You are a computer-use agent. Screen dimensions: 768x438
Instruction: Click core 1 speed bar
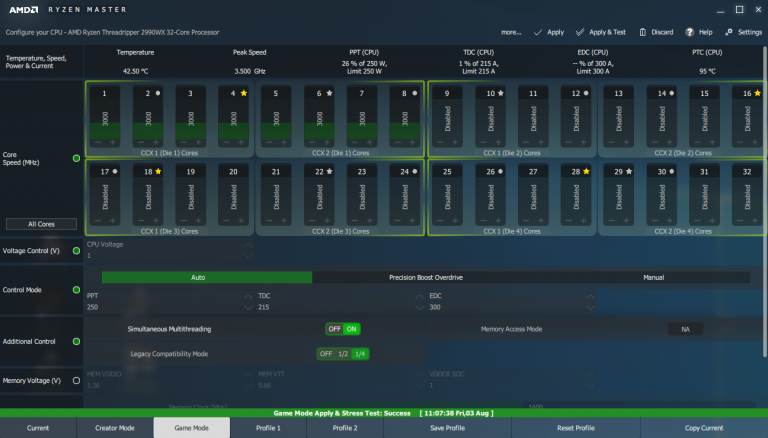coord(105,119)
